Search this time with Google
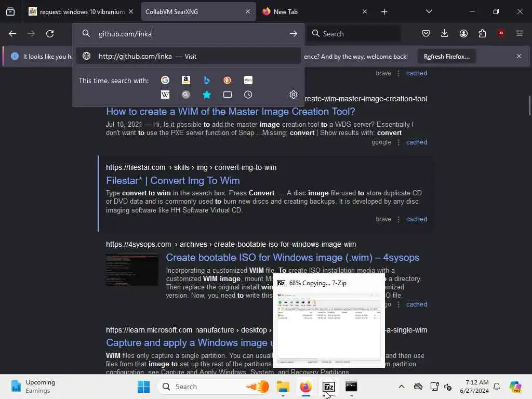Image resolution: width=532 pixels, height=399 pixels. click(165, 80)
